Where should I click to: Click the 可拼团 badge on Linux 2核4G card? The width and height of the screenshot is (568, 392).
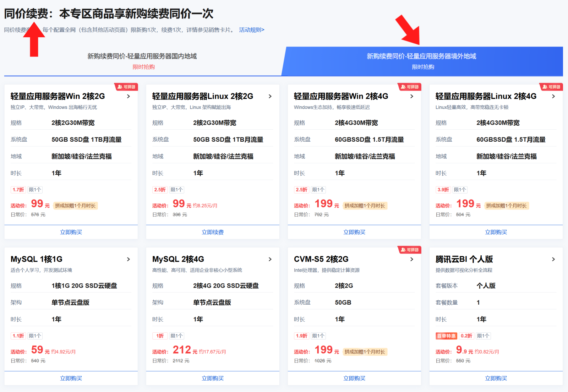tap(551, 87)
